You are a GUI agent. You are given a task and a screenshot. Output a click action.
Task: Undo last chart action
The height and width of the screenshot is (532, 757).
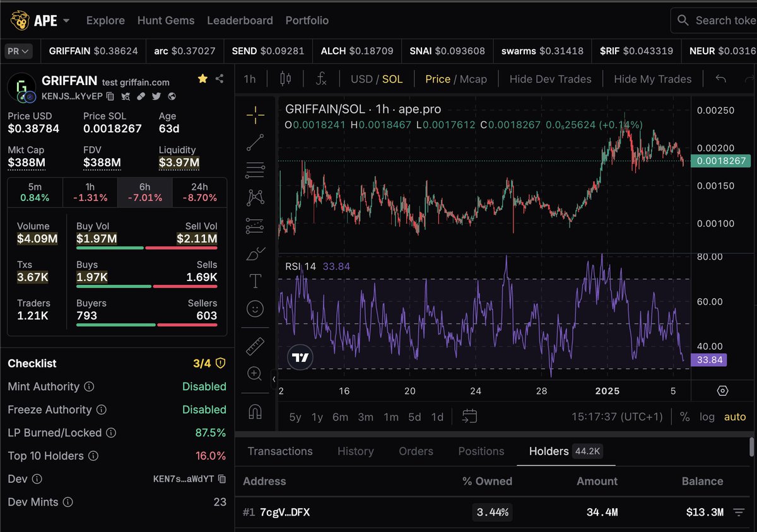point(721,79)
